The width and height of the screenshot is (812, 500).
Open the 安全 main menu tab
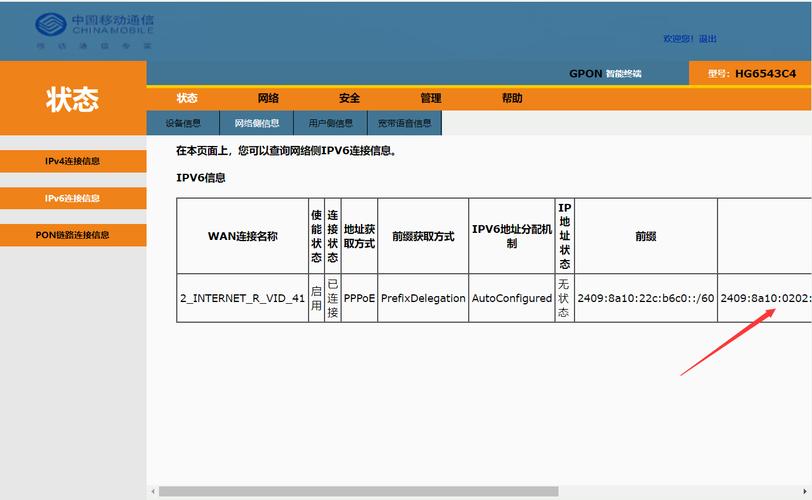tap(350, 98)
